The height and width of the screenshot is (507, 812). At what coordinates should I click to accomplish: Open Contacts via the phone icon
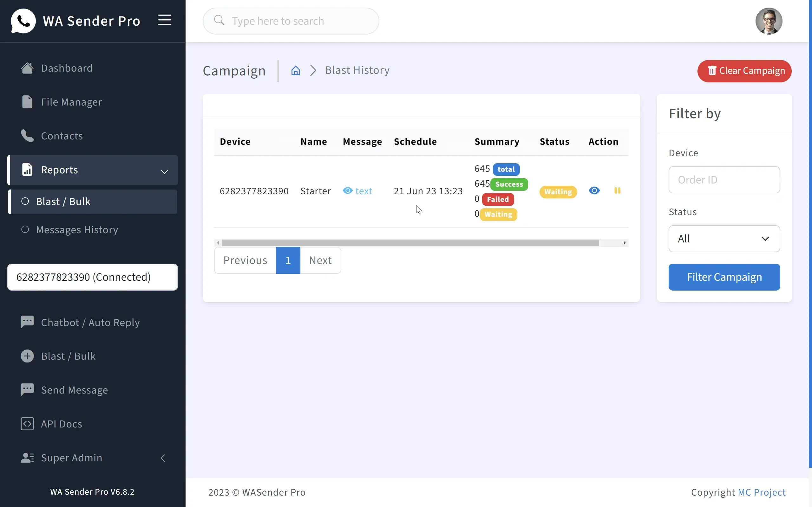(27, 136)
